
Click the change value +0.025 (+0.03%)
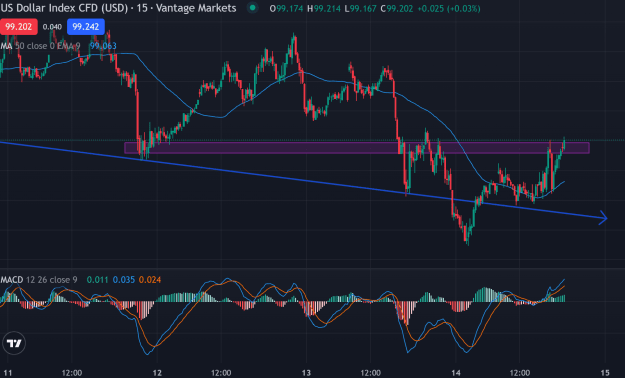tap(448, 8)
